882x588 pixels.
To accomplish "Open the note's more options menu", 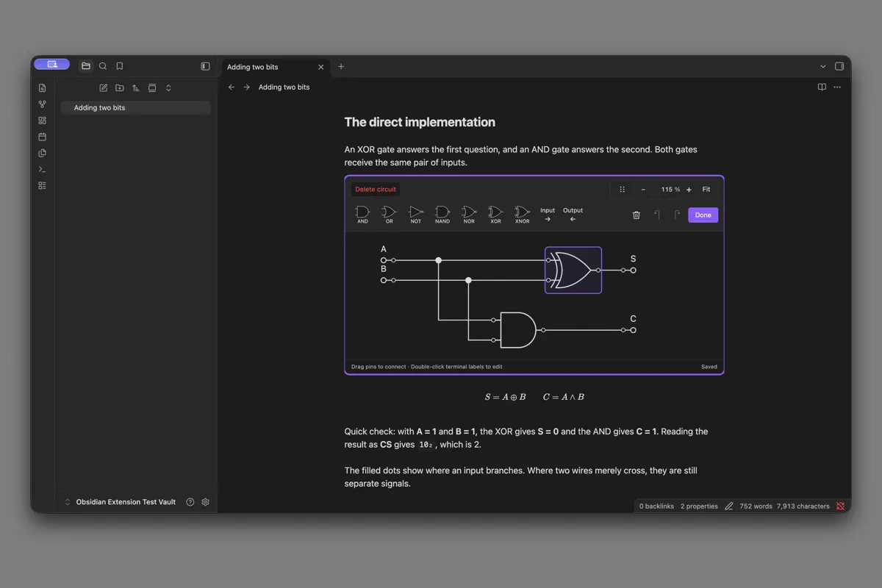I will point(837,87).
